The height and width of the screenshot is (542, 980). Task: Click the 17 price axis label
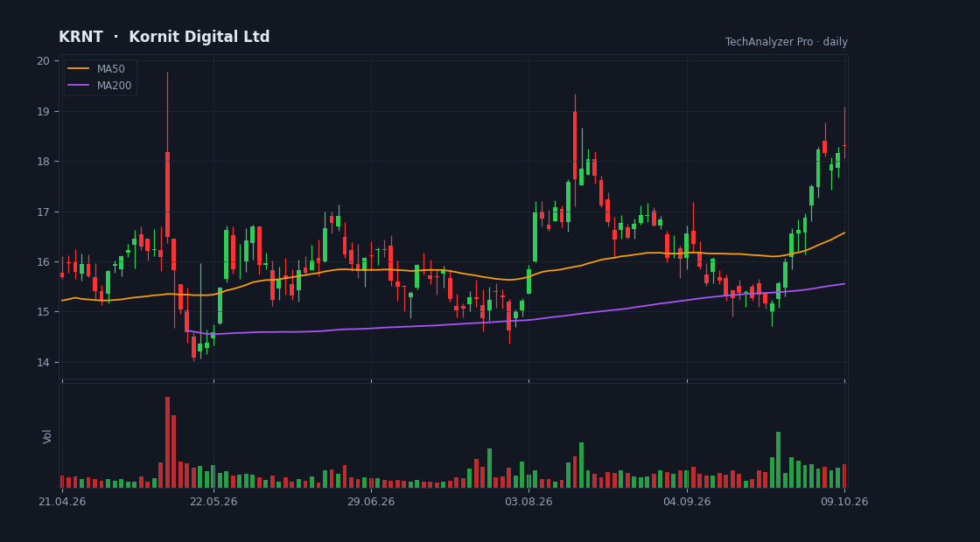43,212
